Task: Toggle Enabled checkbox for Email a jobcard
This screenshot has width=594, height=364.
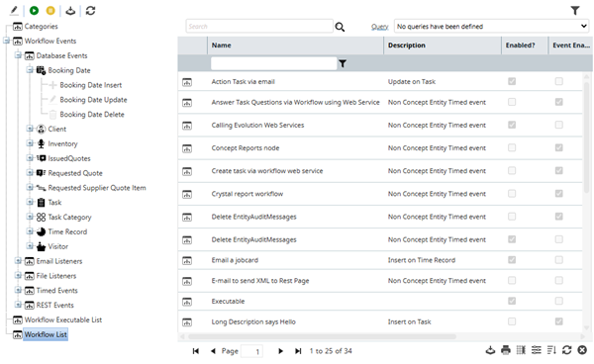Action: click(x=512, y=260)
